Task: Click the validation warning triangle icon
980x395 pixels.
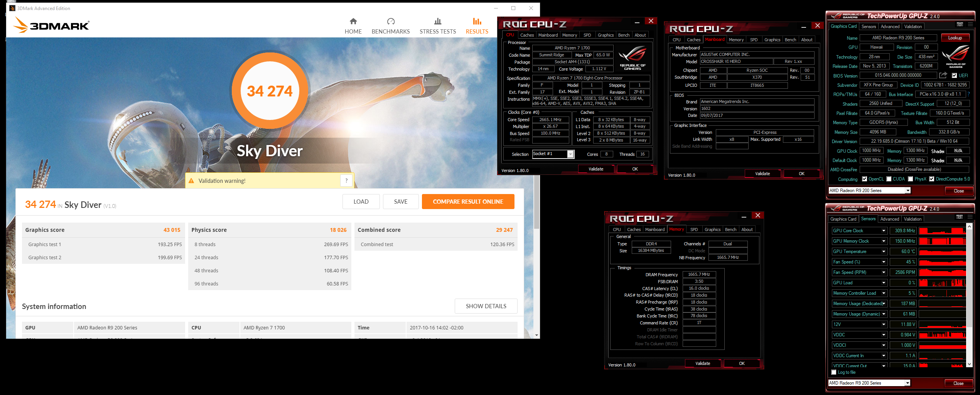Action: pyautogui.click(x=191, y=181)
